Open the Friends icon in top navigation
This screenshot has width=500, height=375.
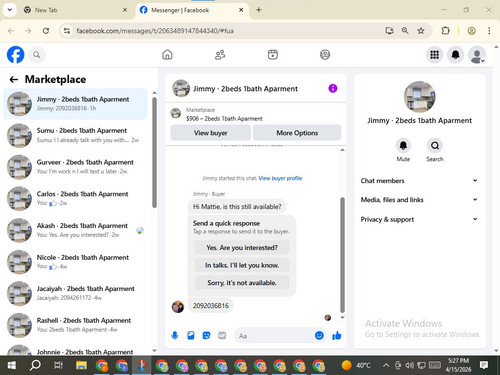tap(220, 55)
